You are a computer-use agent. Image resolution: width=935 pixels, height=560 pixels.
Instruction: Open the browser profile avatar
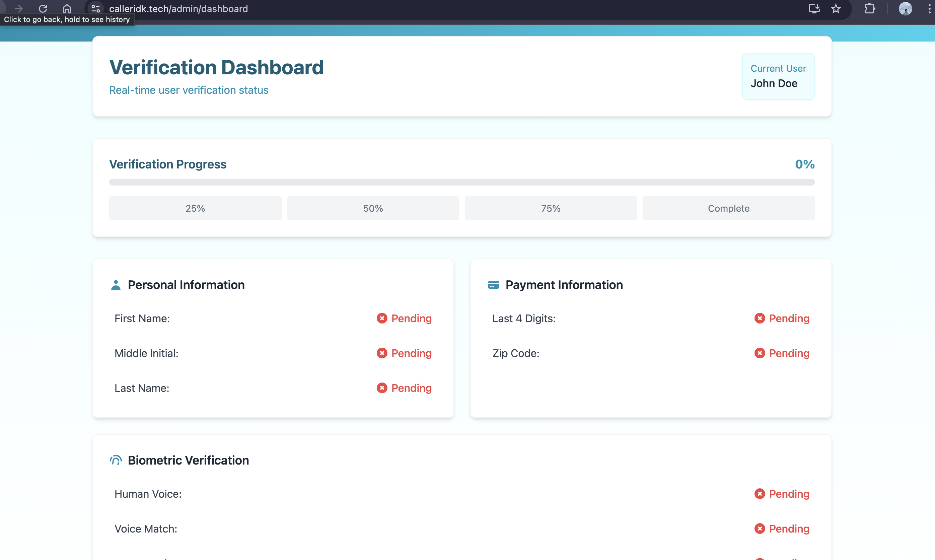coord(905,8)
